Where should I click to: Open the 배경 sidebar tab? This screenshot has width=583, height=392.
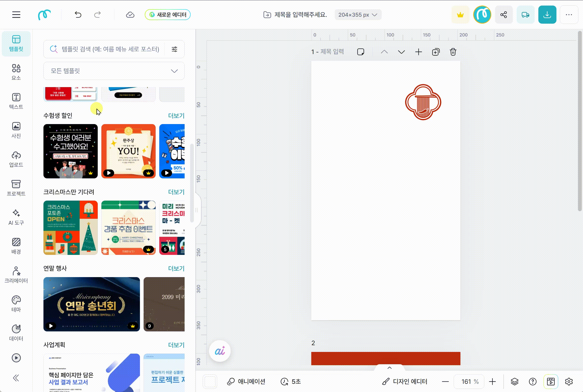[x=16, y=246]
